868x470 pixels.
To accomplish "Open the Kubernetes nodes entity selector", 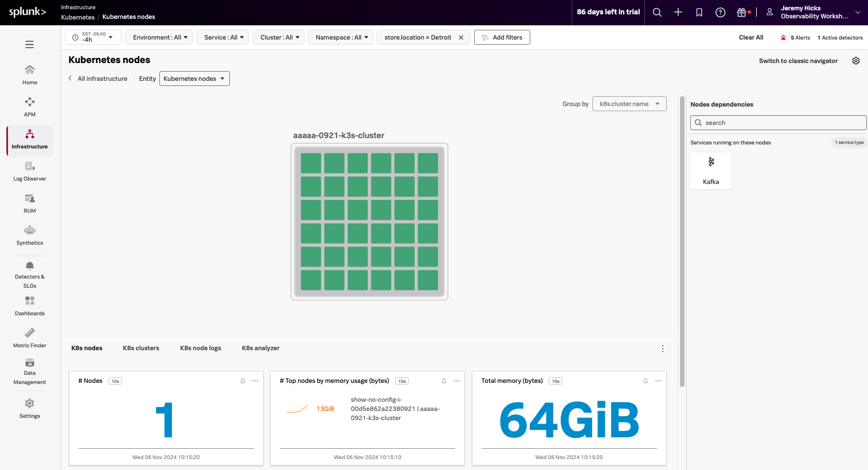I will tap(194, 79).
